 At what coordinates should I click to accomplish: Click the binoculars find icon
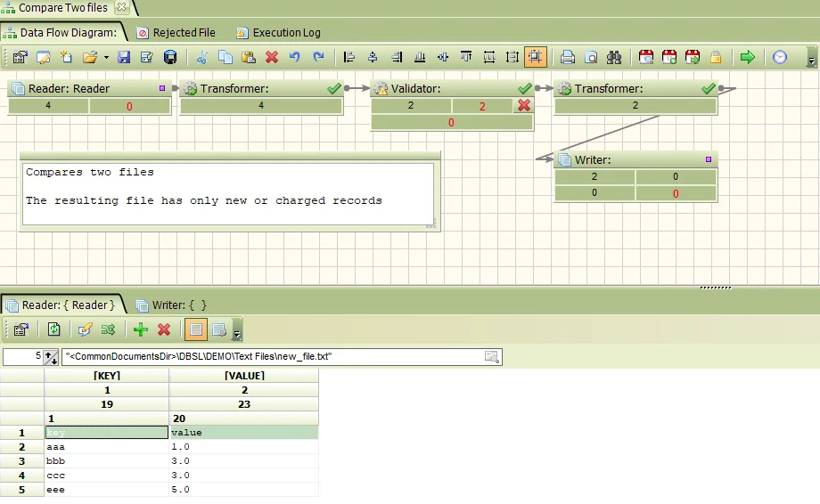(614, 57)
